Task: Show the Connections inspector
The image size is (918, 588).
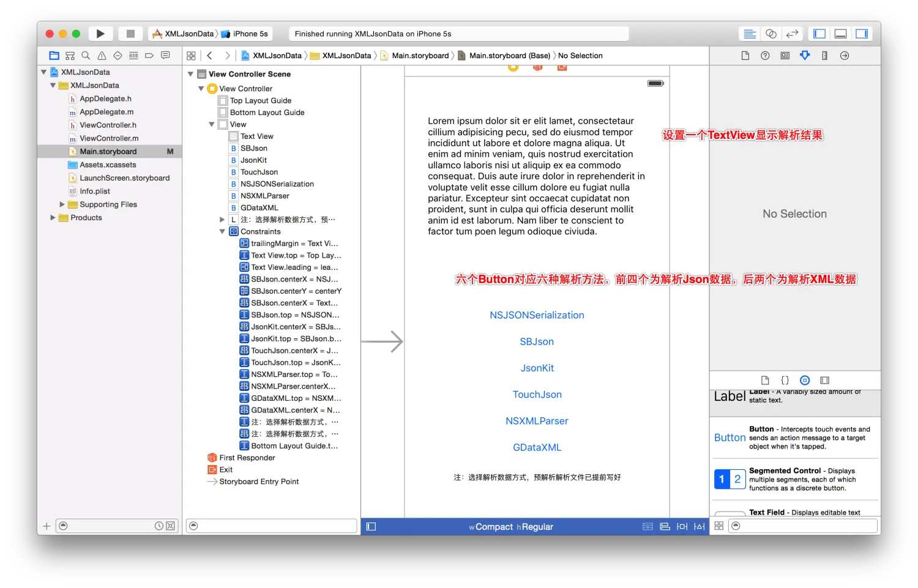Action: click(x=845, y=56)
